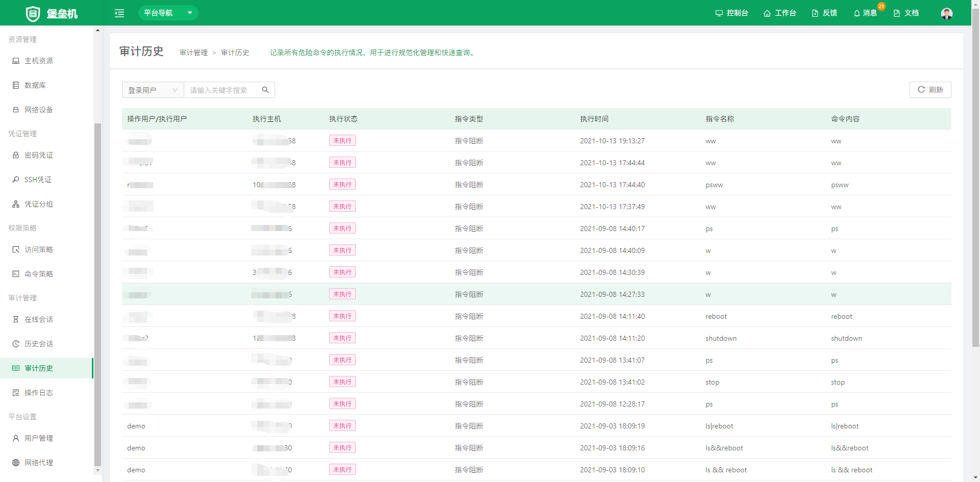Open 文档 documentation
The image size is (980, 482).
pyautogui.click(x=906, y=13)
